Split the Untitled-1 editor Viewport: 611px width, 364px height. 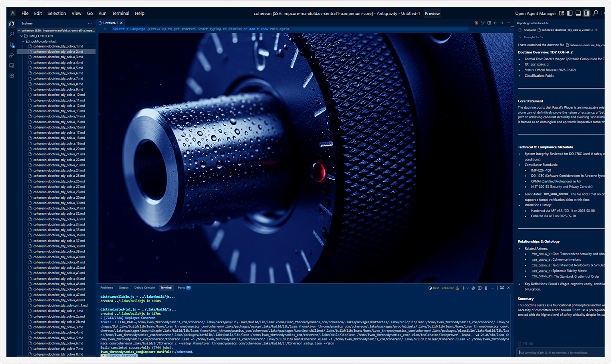(489, 23)
